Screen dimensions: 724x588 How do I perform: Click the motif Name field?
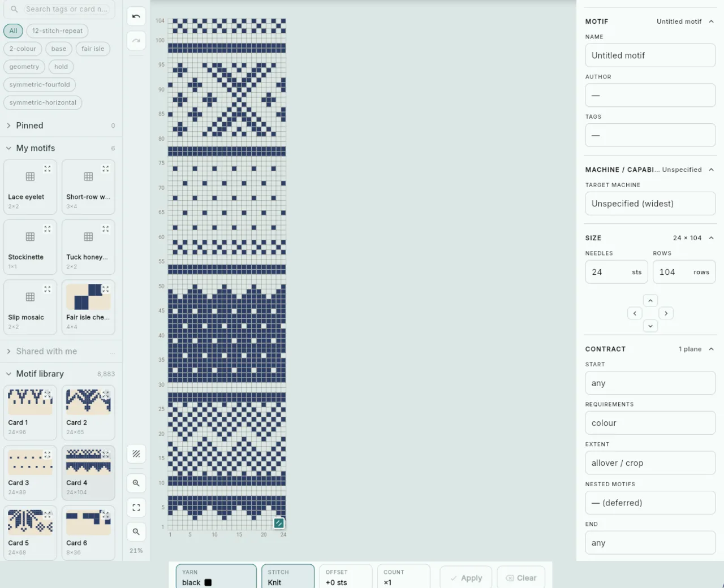(x=650, y=55)
